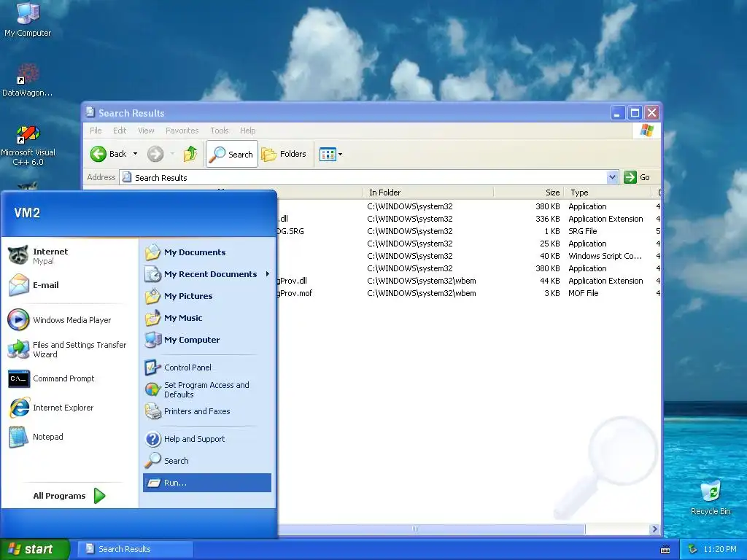Screen dimensions: 747x560
Task: Click the Back button in Search Results
Action: [109, 154]
